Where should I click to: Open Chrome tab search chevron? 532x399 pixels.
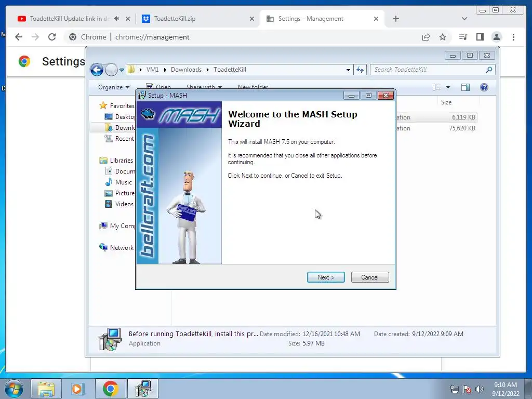(x=464, y=19)
